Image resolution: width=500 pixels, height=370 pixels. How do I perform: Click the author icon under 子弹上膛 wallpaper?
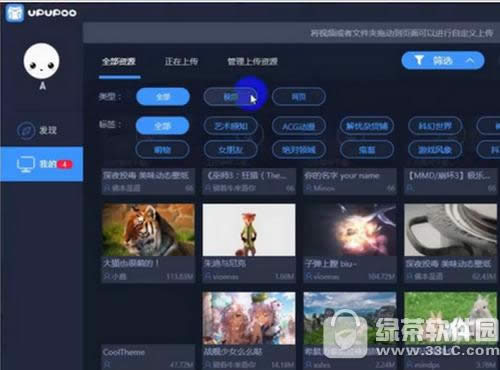tap(309, 276)
